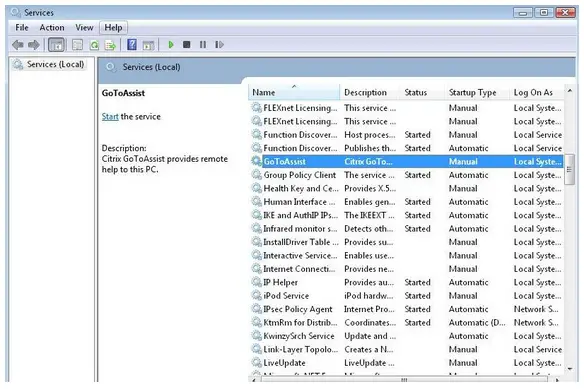Click 'Internet Pro...' description cell
This screenshot has height=389, width=584.
(x=369, y=309)
